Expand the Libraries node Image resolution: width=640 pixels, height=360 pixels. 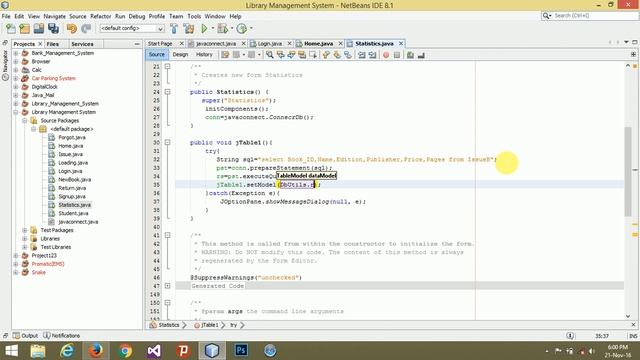tap(24, 238)
